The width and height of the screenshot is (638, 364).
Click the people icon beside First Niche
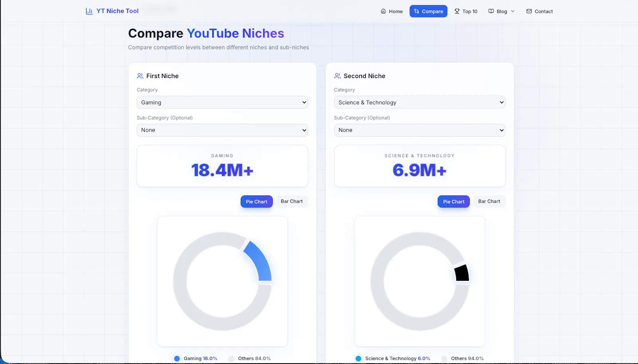pyautogui.click(x=140, y=76)
